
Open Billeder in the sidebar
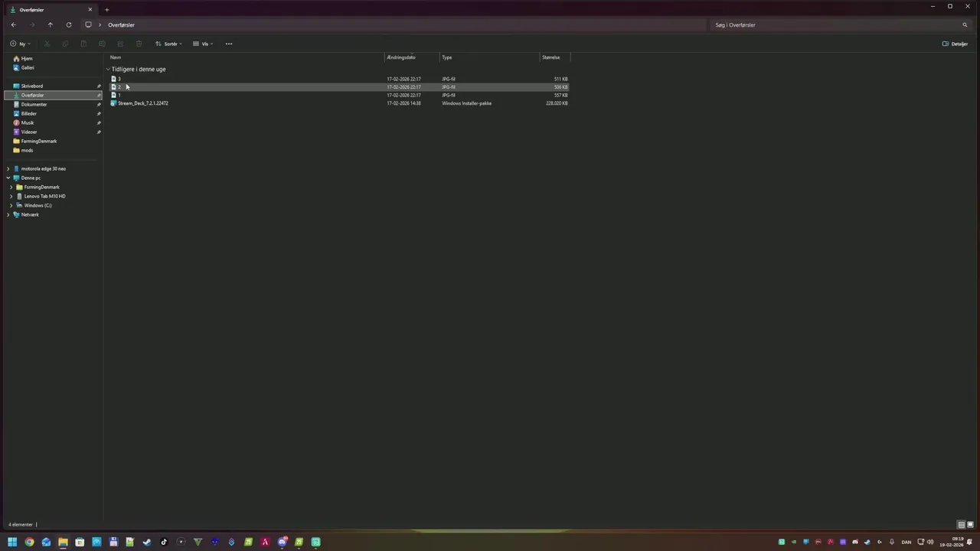tap(29, 113)
